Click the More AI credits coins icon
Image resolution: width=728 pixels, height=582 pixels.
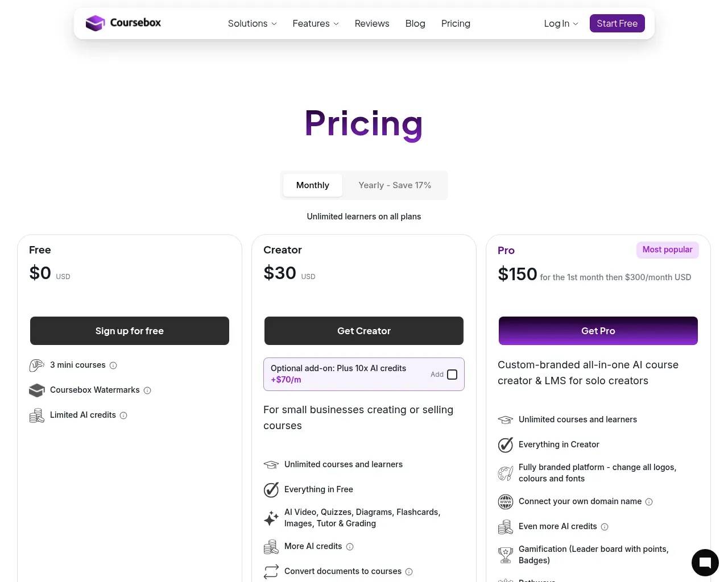point(271,547)
